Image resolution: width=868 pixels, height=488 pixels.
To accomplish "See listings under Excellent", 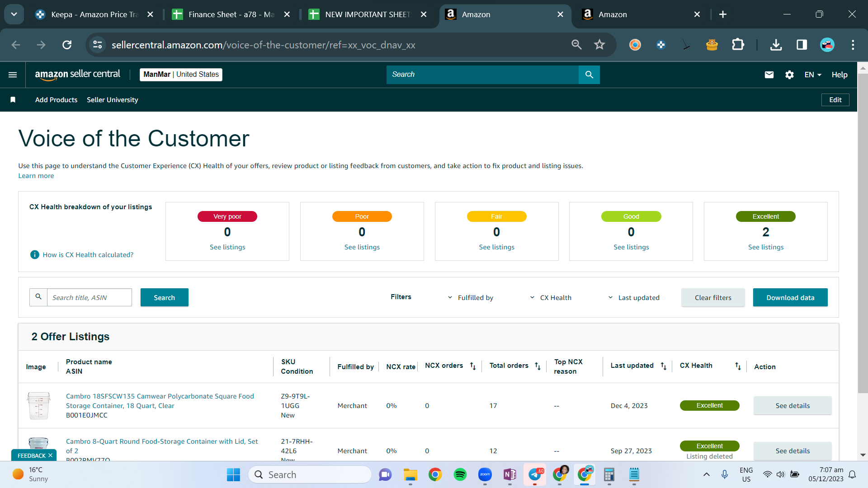I will pyautogui.click(x=766, y=247).
